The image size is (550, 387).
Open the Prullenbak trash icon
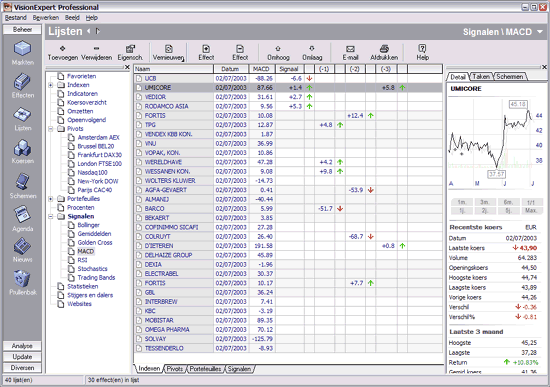[x=22, y=282]
